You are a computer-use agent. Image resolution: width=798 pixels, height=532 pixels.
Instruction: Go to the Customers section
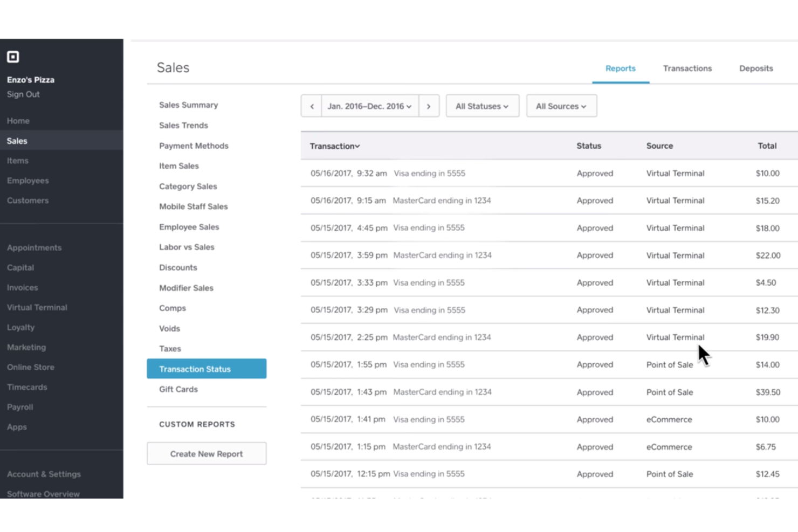(x=27, y=200)
